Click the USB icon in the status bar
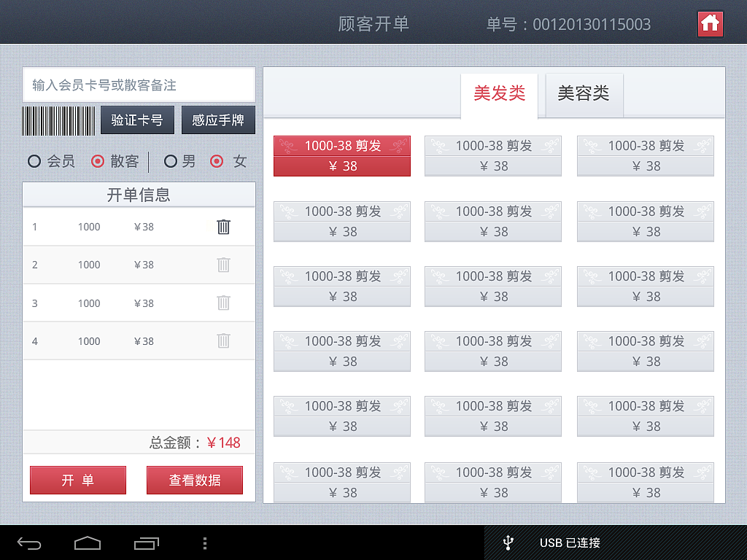The image size is (747, 560). (508, 542)
